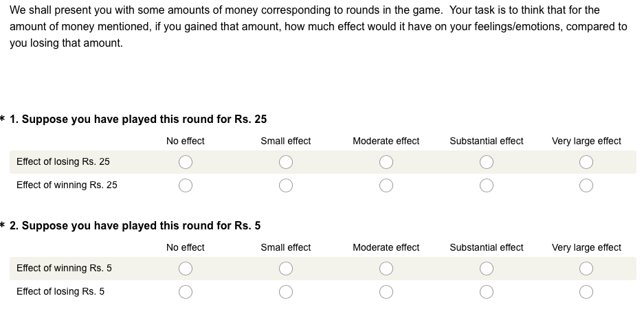Choose Small effect for winning Rs. 5
The image size is (644, 318).
coord(286,269)
